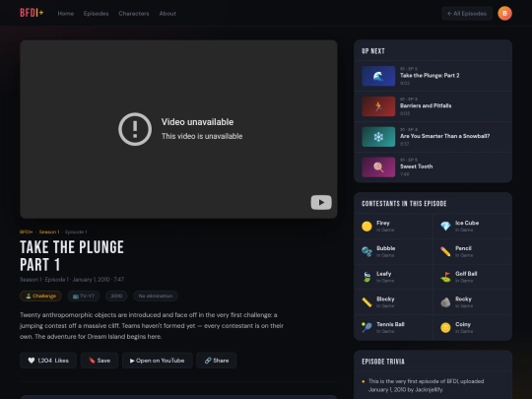532x399 pixels.
Task: Open the Characters nav item
Action: (134, 14)
